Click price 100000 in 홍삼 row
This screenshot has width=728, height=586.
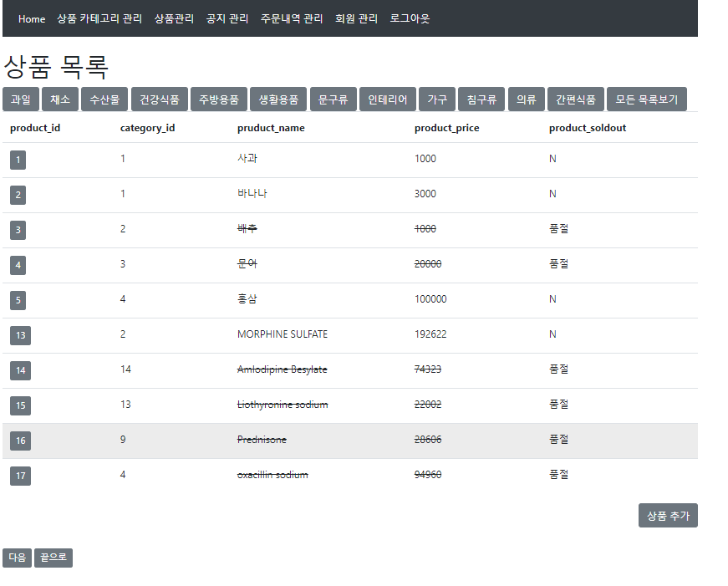pyautogui.click(x=430, y=299)
